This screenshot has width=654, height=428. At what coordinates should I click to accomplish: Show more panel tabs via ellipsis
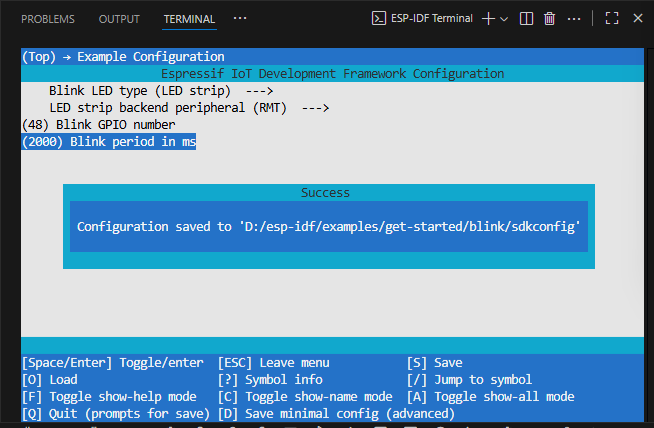[240, 18]
